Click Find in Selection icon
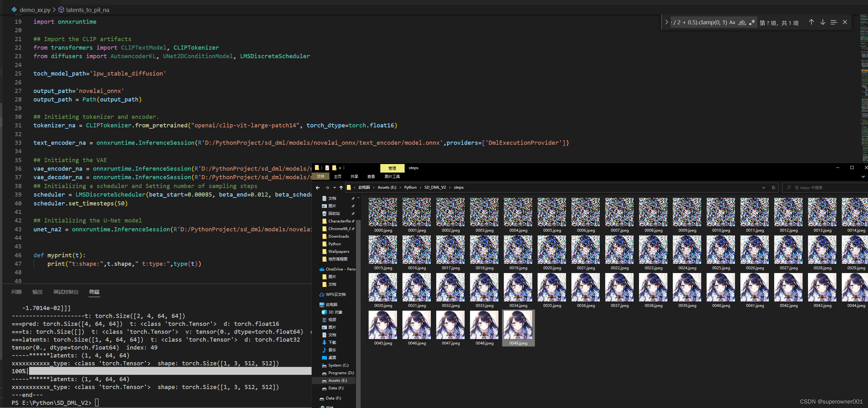 [x=834, y=22]
